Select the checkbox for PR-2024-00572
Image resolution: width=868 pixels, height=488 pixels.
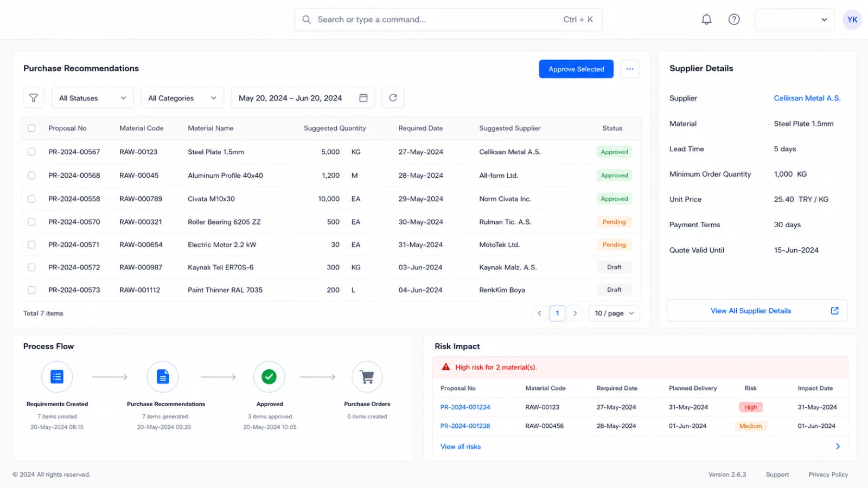31,267
